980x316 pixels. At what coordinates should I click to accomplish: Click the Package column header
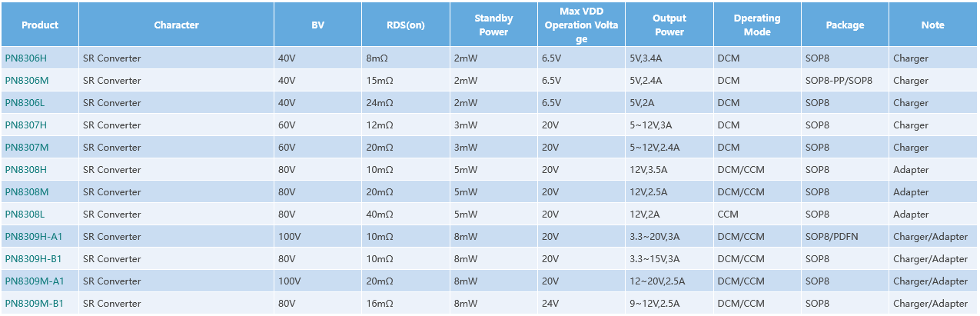click(845, 25)
